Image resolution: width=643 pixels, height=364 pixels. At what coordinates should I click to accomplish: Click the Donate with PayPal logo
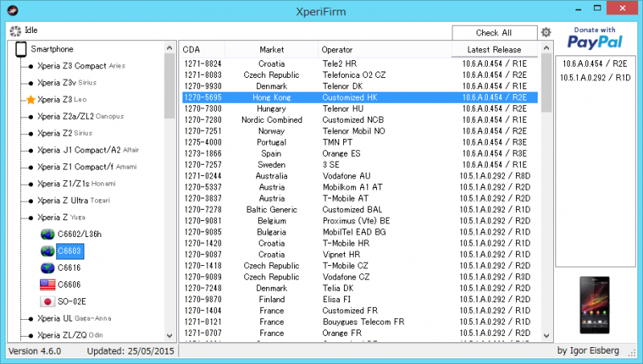coord(595,38)
